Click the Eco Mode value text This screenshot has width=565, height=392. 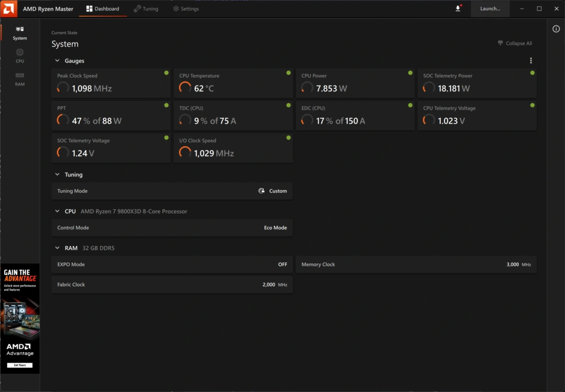pyautogui.click(x=275, y=228)
